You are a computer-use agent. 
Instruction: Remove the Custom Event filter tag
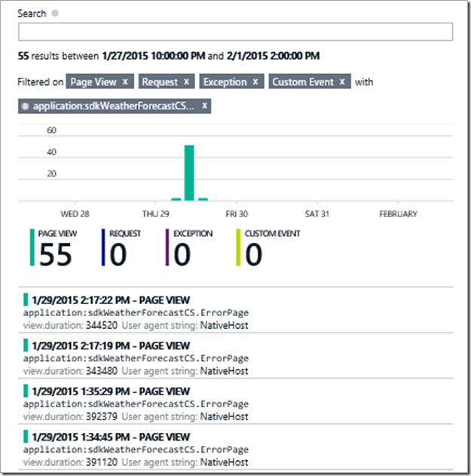pos(341,81)
